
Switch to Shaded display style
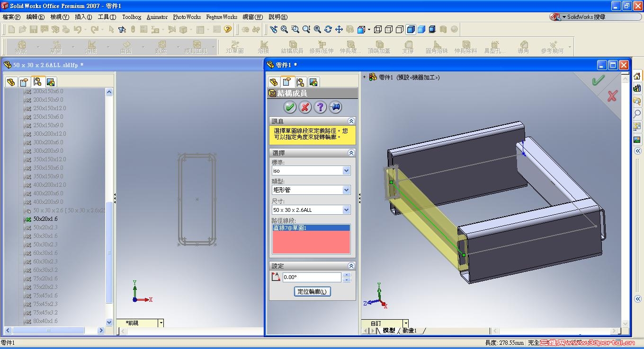point(421,29)
